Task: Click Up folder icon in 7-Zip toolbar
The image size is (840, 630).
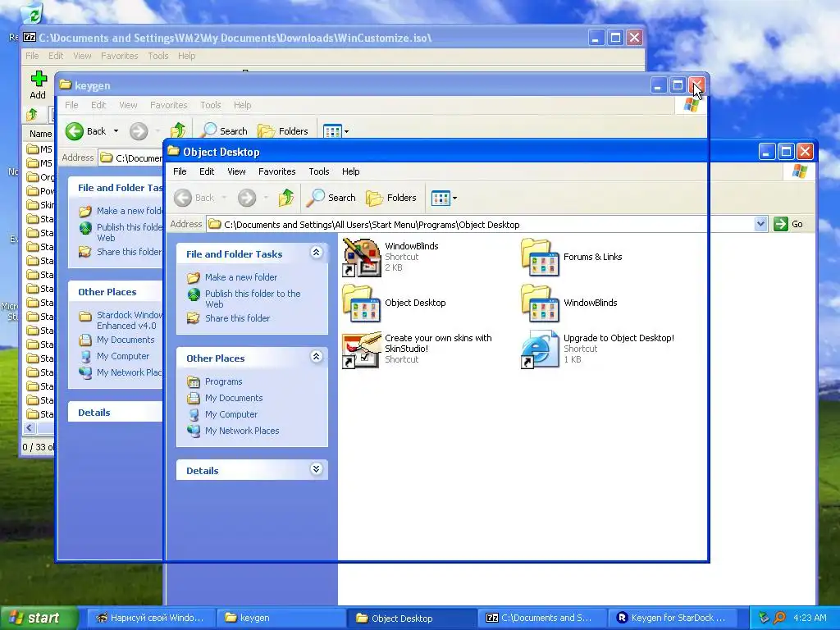Action: click(32, 114)
